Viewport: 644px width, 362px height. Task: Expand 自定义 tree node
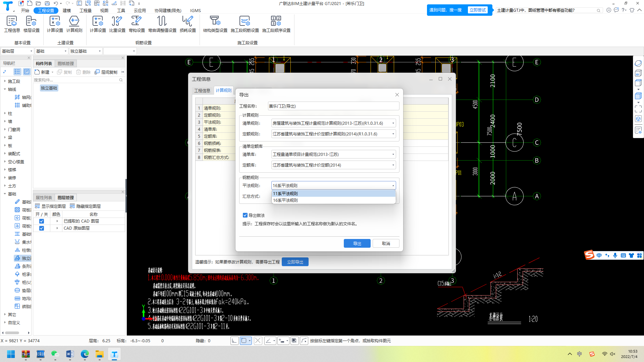pos(5,322)
